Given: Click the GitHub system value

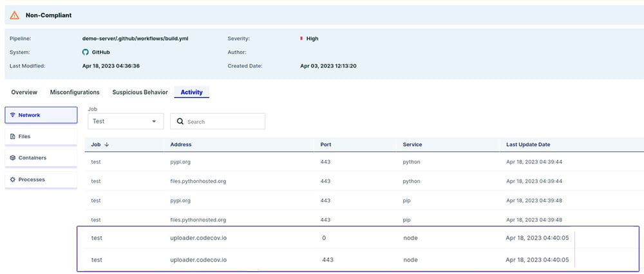Looking at the screenshot, I should (100, 52).
